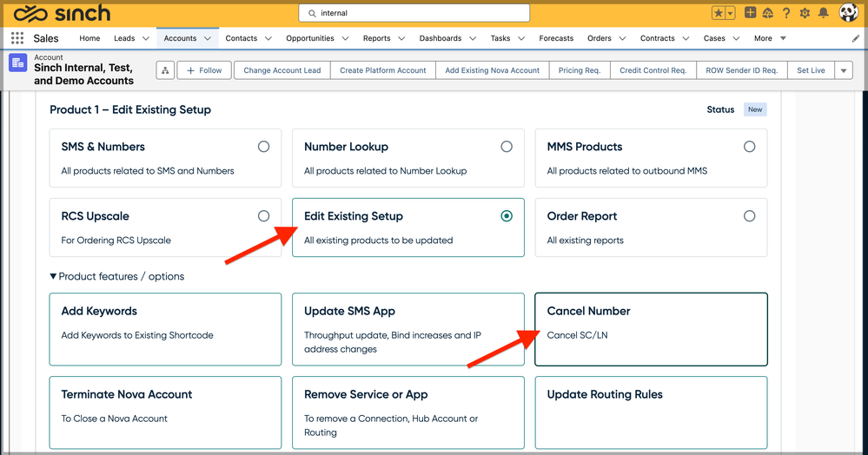Viewport: 868px width, 455px height.
Task: Open the favorites star icon
Action: [719, 13]
